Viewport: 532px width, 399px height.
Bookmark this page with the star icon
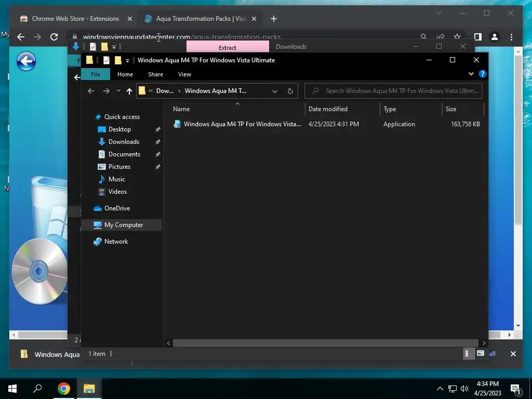(457, 37)
